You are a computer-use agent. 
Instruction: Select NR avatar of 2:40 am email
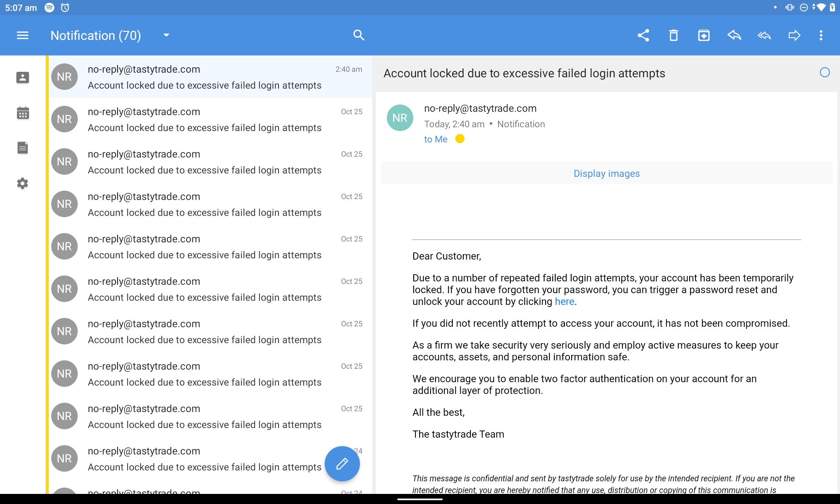coord(64,77)
